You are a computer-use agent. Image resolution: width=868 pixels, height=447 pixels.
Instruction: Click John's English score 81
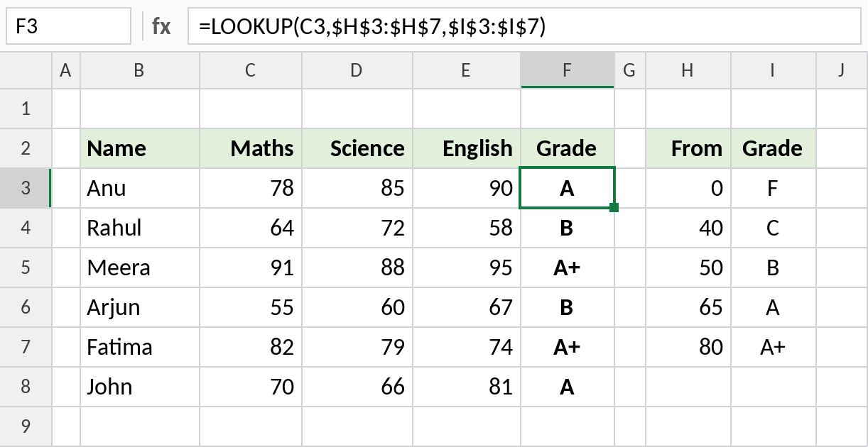point(467,387)
